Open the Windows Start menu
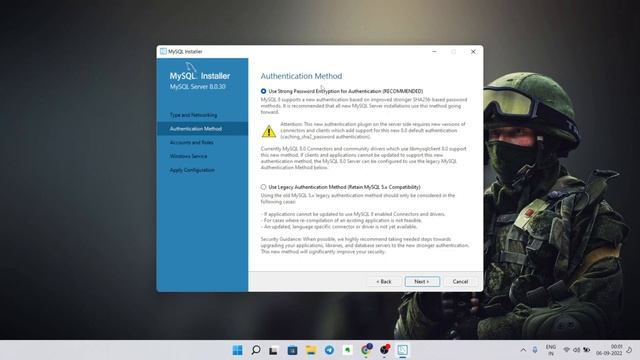Screen dimensions: 640x360 238,350
